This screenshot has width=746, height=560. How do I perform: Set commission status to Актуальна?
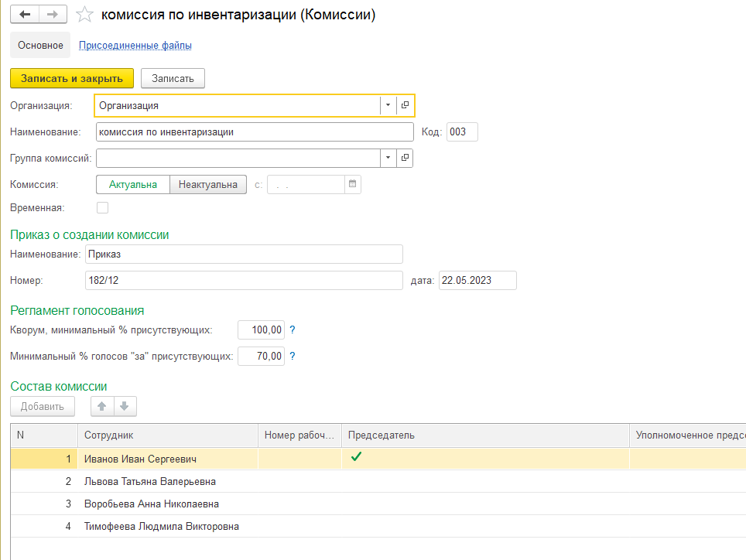pos(133,184)
